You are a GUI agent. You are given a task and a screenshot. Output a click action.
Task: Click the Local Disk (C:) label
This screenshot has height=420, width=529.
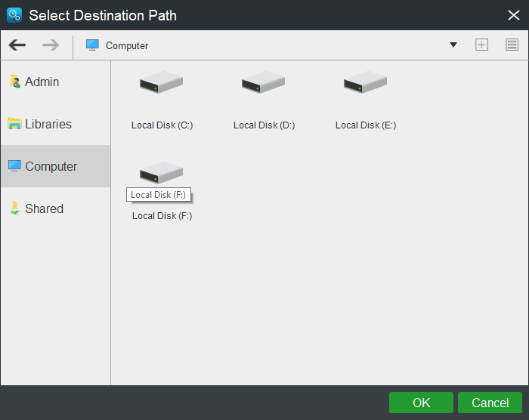162,125
